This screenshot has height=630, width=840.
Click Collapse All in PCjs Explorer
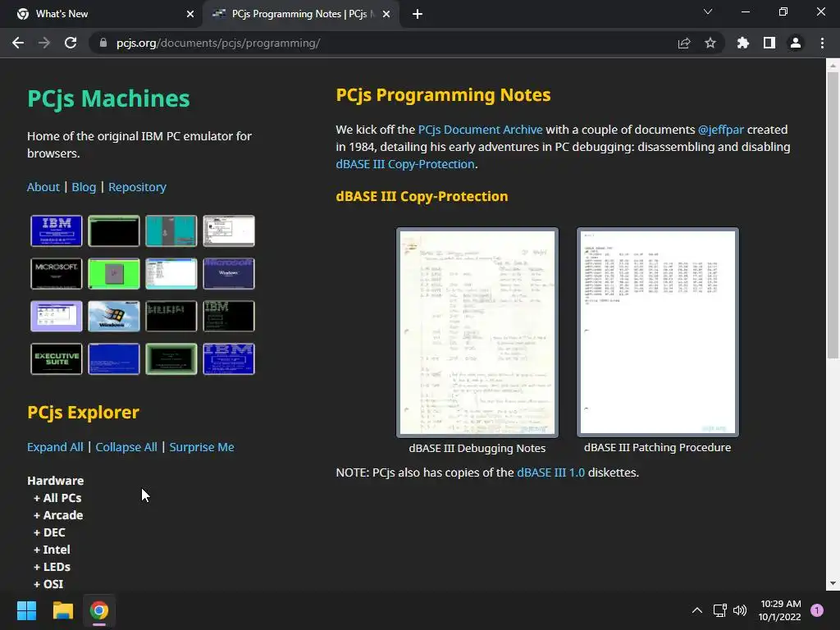point(126,447)
